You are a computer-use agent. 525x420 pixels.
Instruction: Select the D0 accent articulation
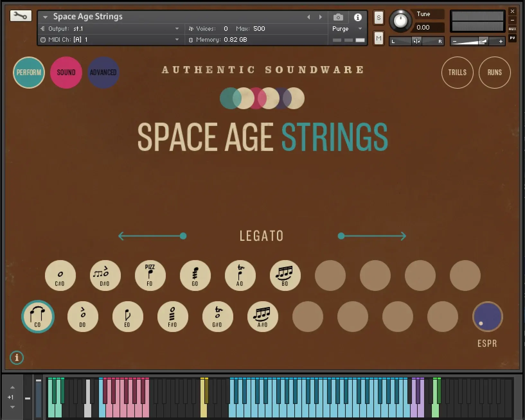(x=83, y=317)
